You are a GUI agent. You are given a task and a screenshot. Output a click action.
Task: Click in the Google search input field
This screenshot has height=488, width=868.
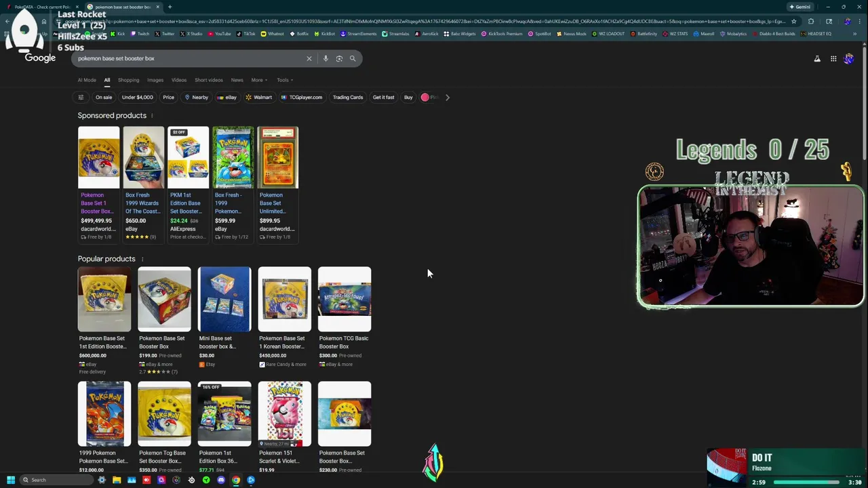click(x=190, y=58)
